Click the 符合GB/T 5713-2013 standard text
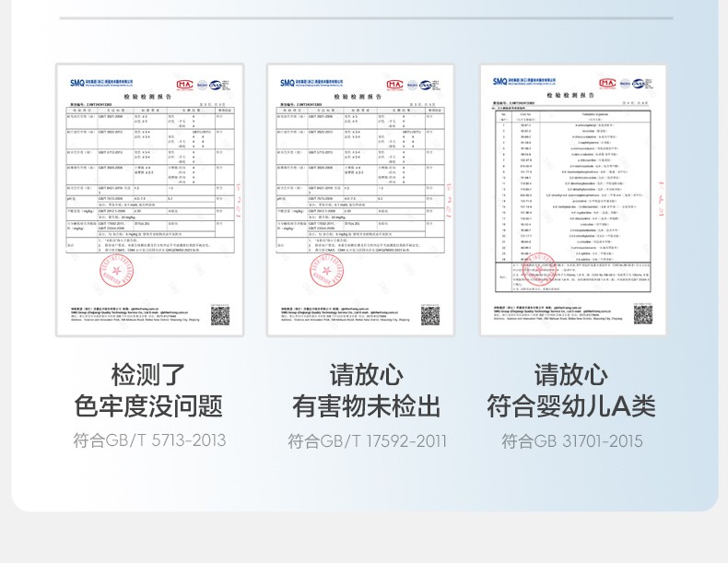The height and width of the screenshot is (563, 728). pyautogui.click(x=149, y=441)
